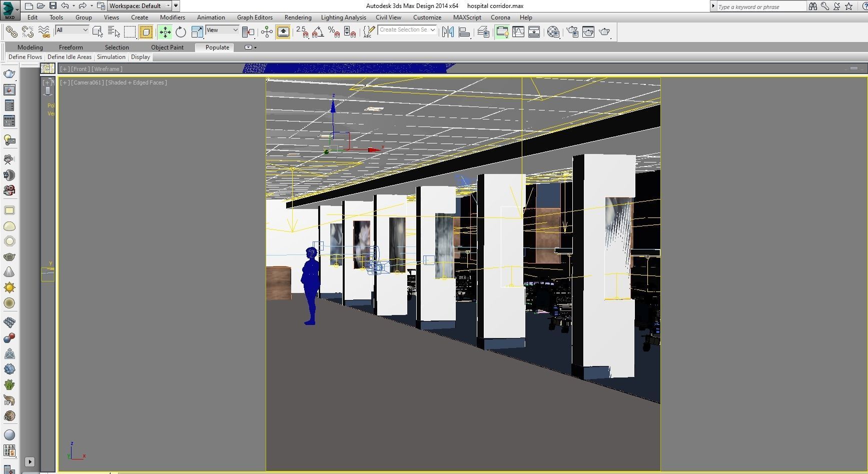Open the Select by Name list
Screen dimensions: 868x474
(114, 32)
